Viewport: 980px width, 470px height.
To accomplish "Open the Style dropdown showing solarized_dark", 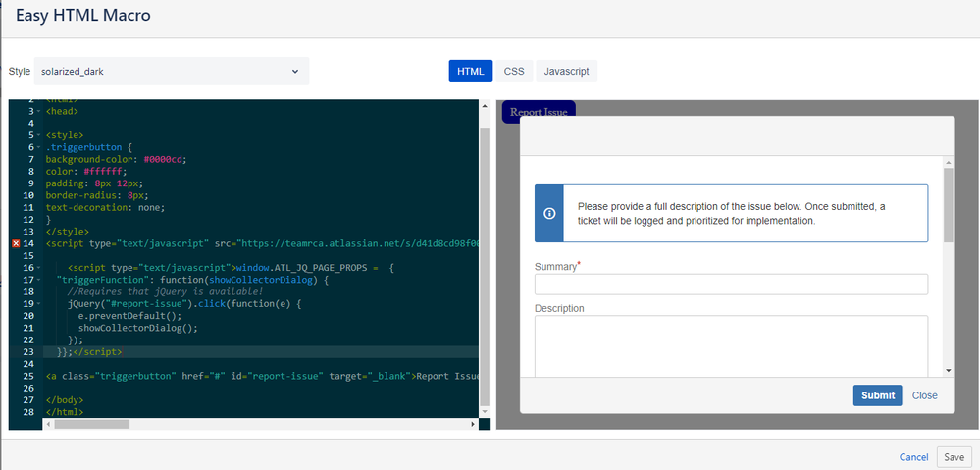I will (x=172, y=72).
